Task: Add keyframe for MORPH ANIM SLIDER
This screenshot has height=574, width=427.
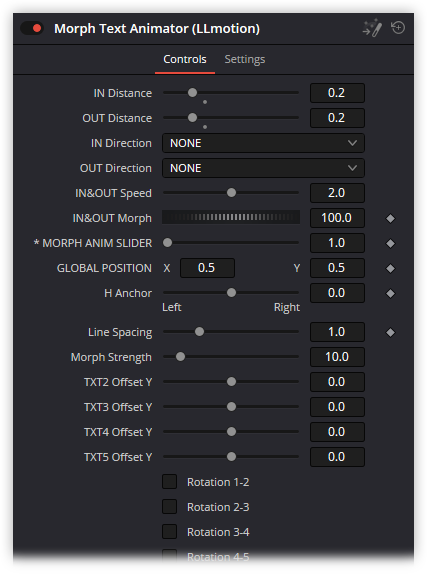Action: 390,243
